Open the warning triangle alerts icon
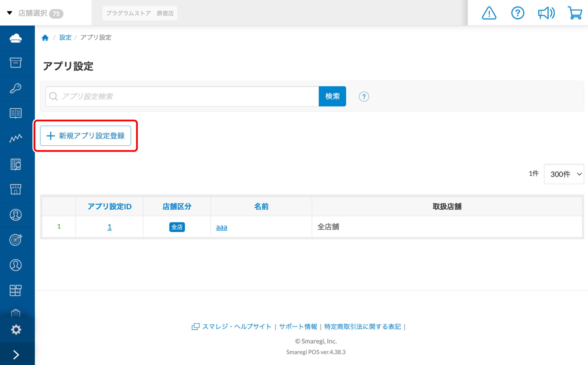 489,13
